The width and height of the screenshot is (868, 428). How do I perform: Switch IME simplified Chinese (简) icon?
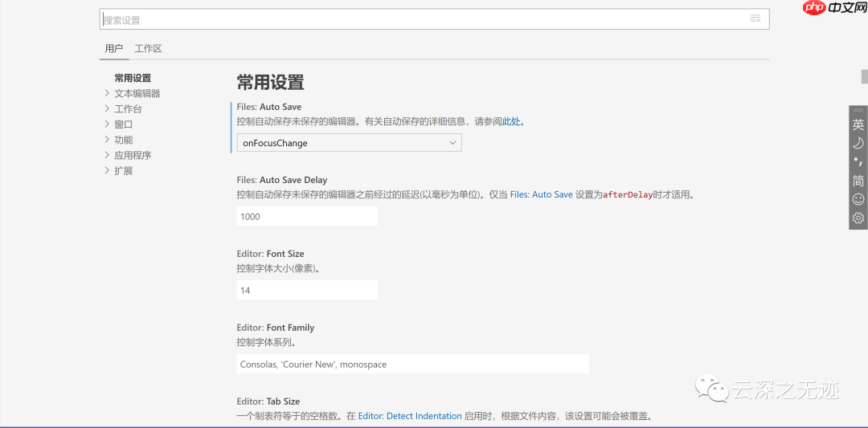[x=858, y=180]
